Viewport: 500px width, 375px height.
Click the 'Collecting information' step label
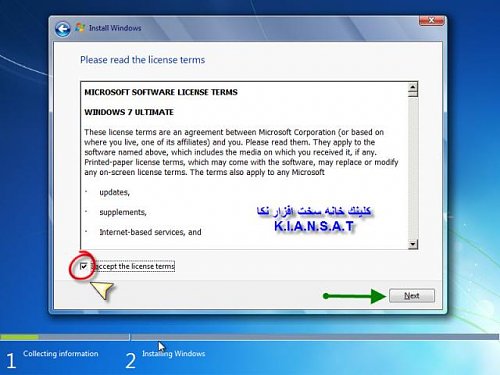(x=61, y=354)
